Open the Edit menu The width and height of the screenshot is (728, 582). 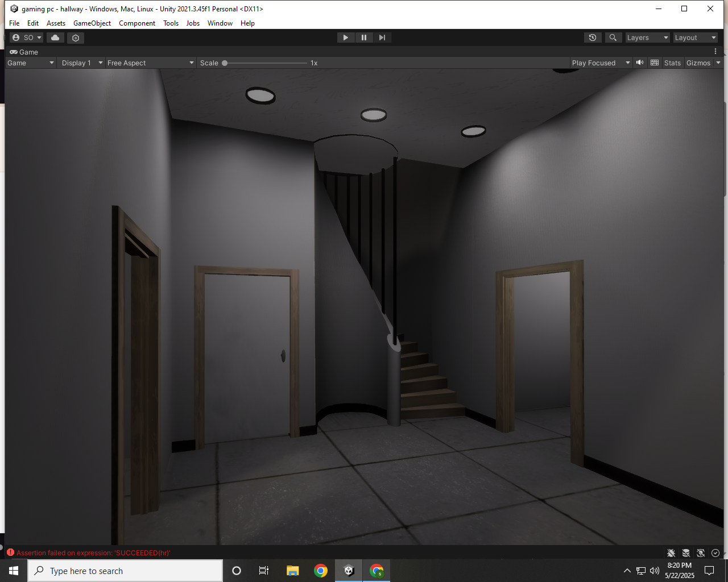33,23
